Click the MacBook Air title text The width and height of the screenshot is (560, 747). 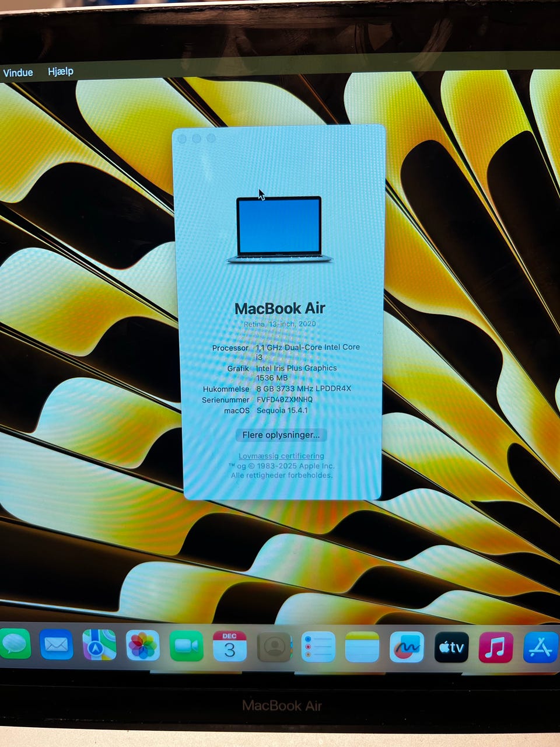(279, 308)
